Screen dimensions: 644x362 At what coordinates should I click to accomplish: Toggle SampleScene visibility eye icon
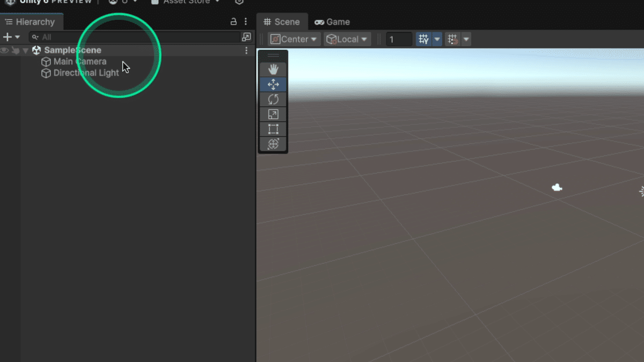(5, 50)
